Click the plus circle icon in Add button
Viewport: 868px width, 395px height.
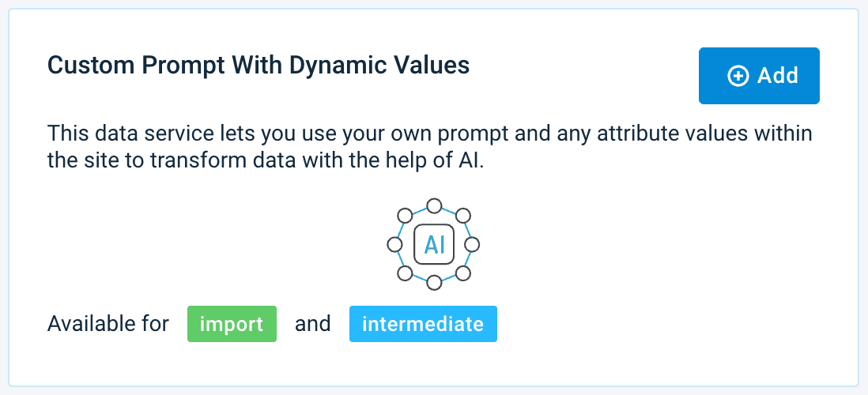tap(738, 76)
